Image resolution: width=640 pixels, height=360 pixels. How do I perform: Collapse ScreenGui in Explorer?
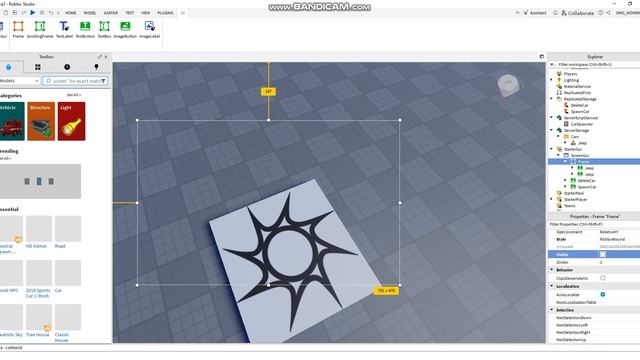point(558,156)
